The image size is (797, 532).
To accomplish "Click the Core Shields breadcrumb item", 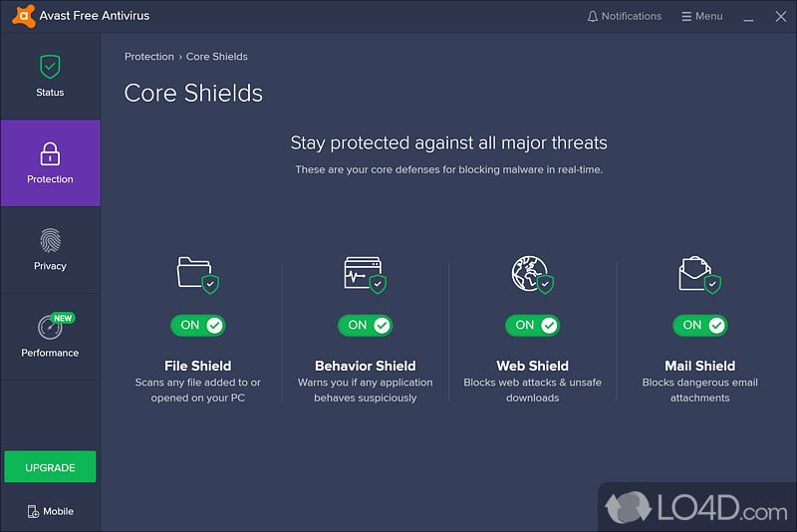I will 217,57.
